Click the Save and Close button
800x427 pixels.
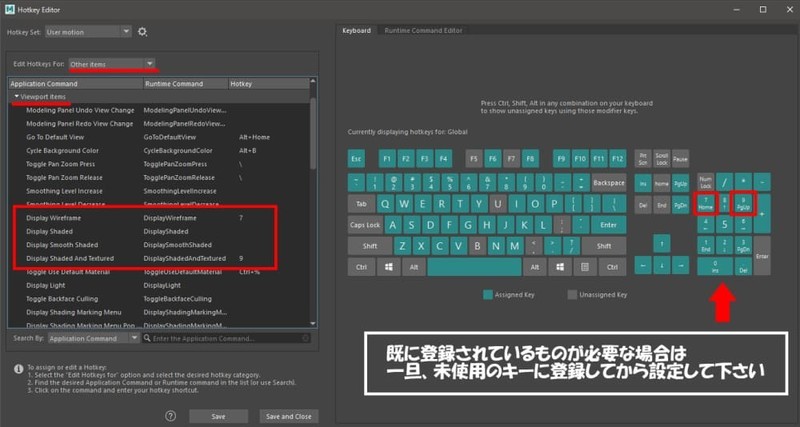[289, 416]
